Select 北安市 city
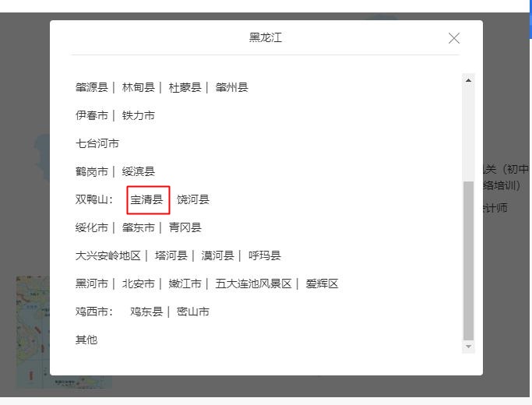Screen dimensions: 532x405 pos(138,283)
